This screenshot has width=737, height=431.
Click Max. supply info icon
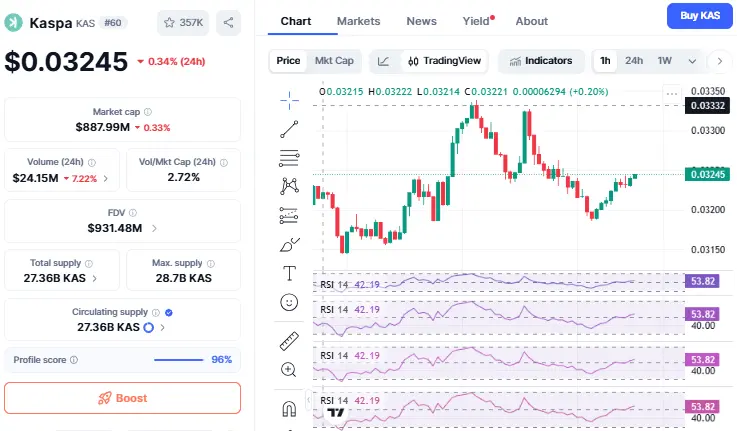point(211,264)
